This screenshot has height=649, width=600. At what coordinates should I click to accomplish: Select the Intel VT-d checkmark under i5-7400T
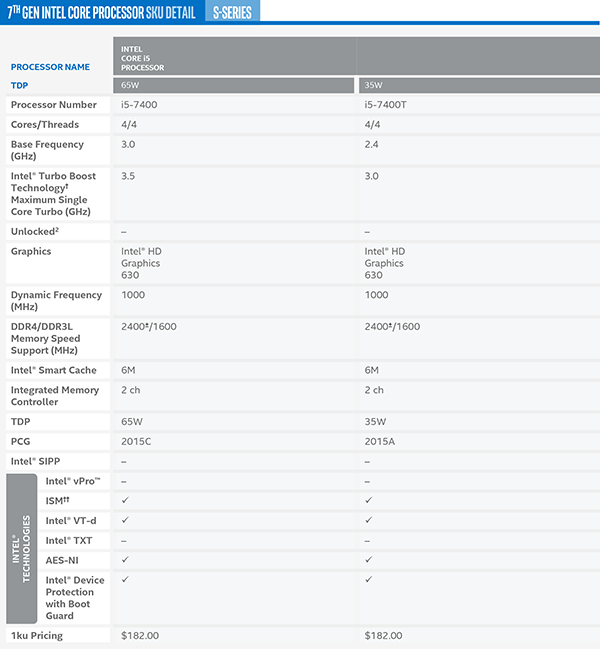[x=368, y=520]
